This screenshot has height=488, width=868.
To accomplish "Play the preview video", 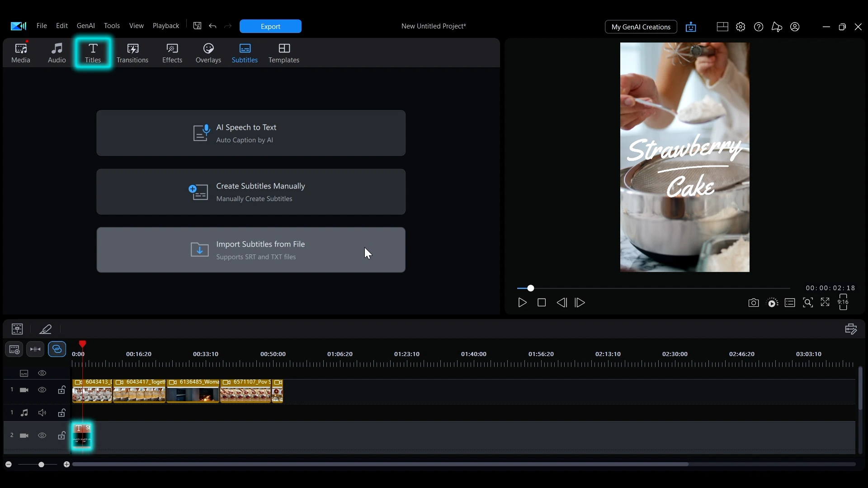I will point(522,303).
